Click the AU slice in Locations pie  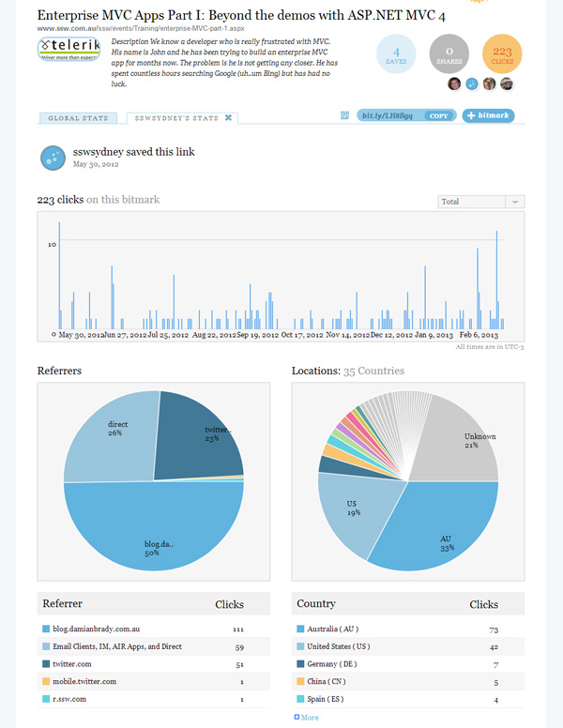click(x=441, y=535)
